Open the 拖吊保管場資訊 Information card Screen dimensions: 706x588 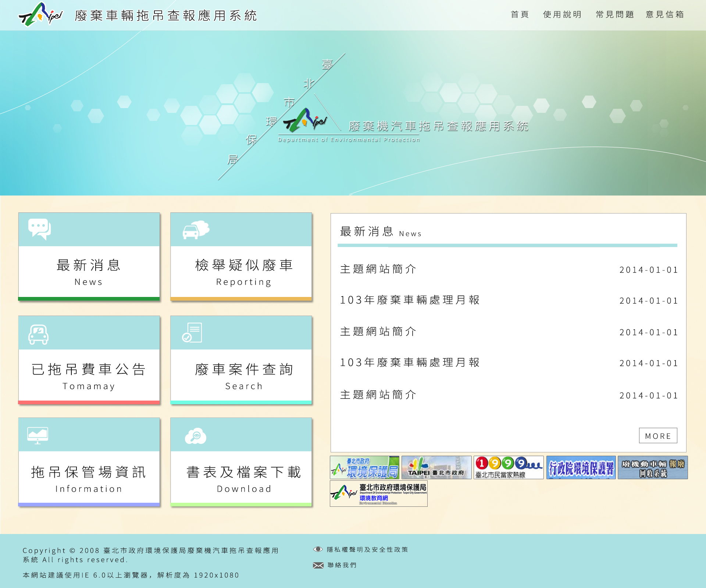tap(89, 462)
